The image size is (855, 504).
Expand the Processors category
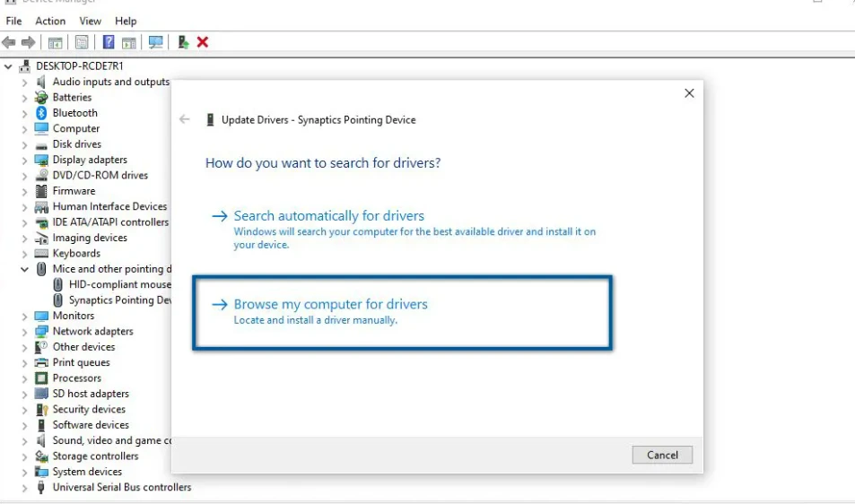coord(24,378)
